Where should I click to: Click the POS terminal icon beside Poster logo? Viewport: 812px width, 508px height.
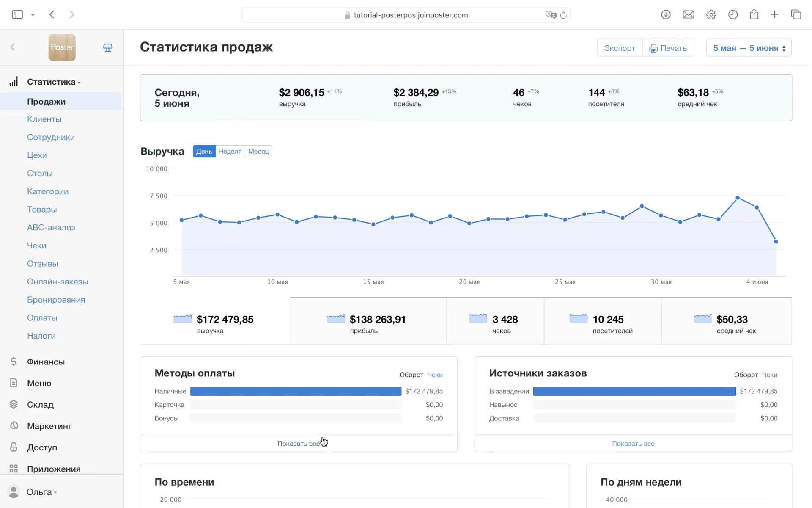108,47
